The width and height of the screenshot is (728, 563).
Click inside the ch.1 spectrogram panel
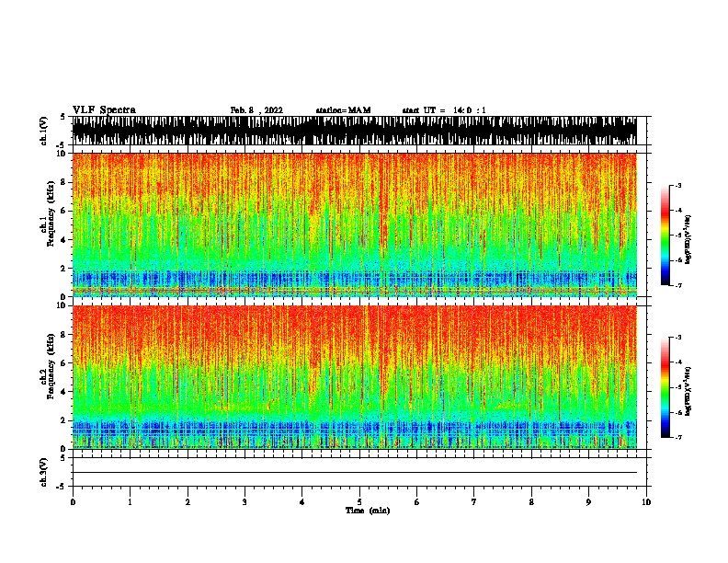(x=355, y=224)
